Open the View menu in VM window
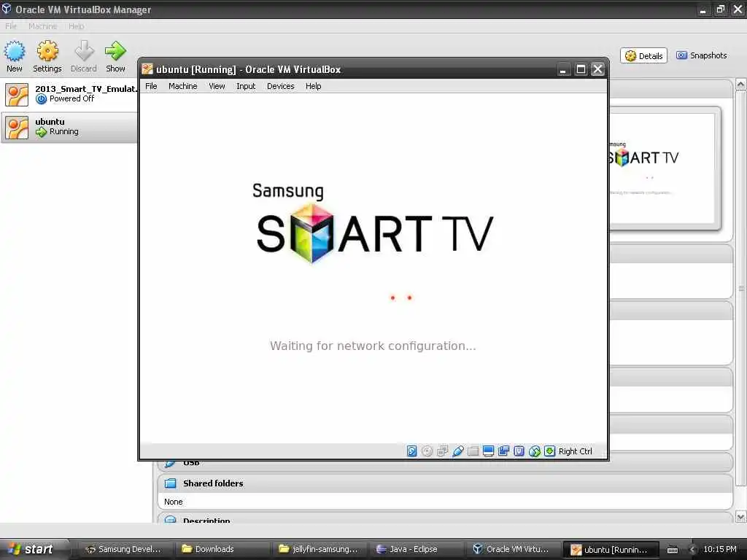This screenshot has height=560, width=747. tap(217, 86)
